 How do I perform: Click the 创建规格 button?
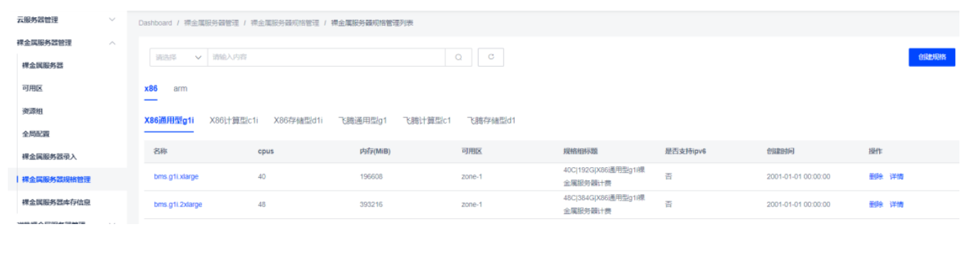click(x=932, y=58)
